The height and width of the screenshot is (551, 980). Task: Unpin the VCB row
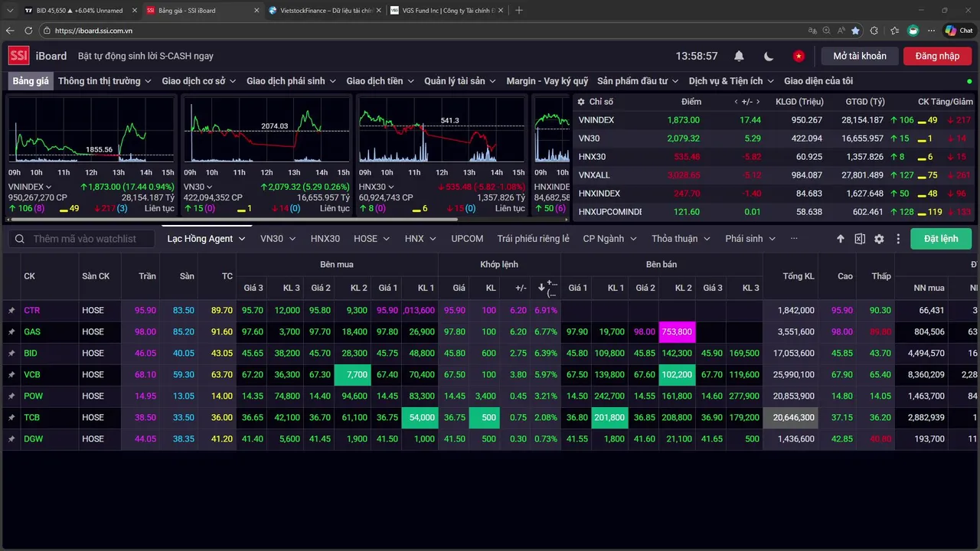click(11, 375)
